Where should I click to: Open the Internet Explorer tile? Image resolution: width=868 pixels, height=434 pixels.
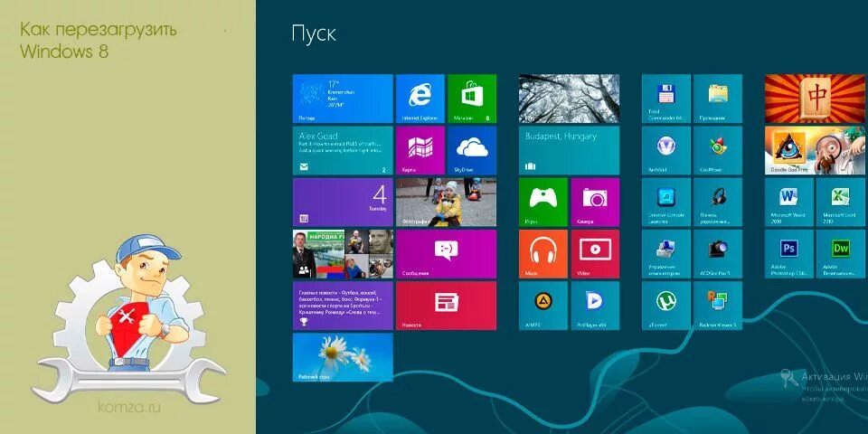pos(420,99)
